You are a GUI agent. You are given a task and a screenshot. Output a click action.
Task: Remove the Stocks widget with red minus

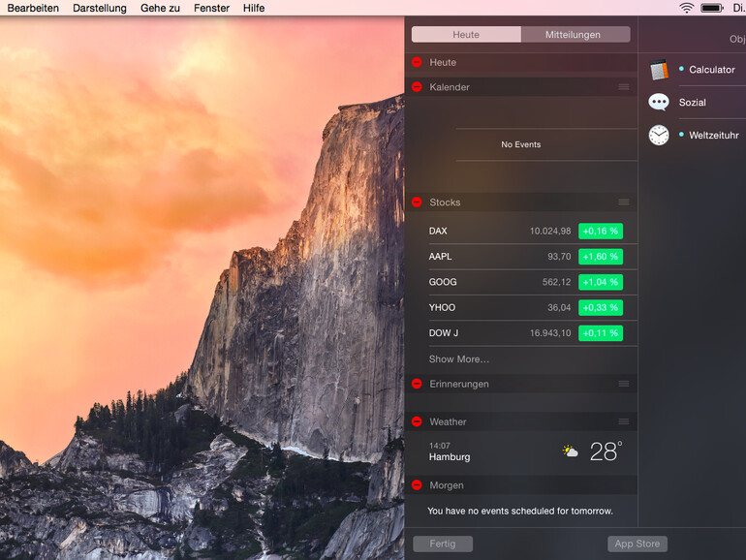click(x=417, y=202)
